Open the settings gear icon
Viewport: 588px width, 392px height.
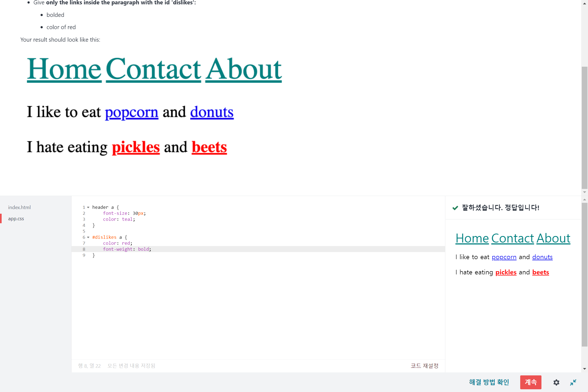tap(556, 382)
